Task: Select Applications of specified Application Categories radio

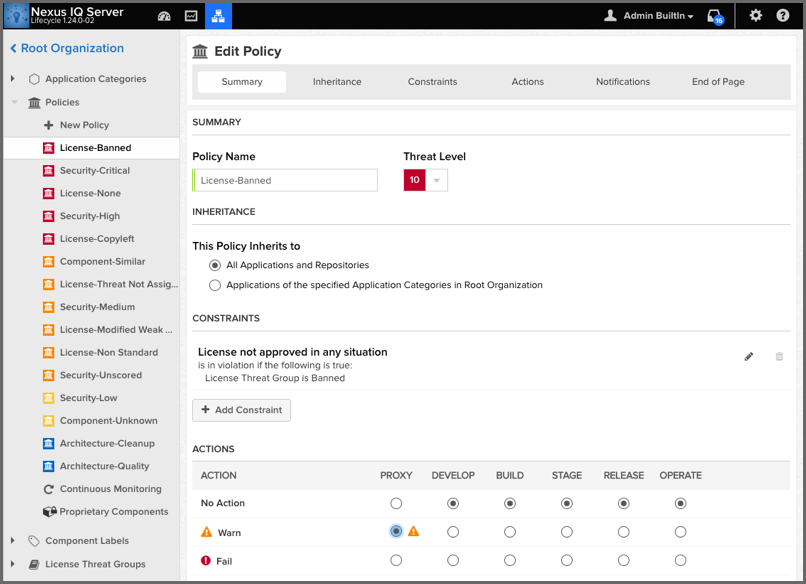Action: pyautogui.click(x=215, y=285)
